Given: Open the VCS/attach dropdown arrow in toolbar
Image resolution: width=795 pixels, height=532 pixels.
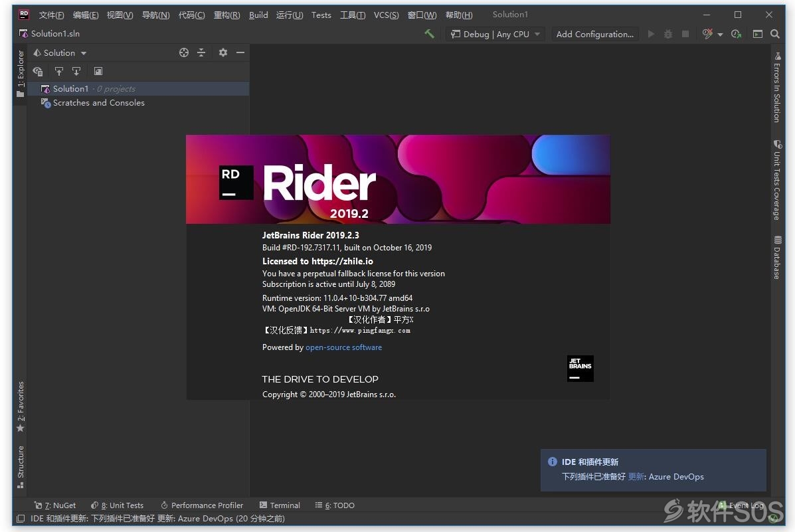Looking at the screenshot, I should coord(720,35).
